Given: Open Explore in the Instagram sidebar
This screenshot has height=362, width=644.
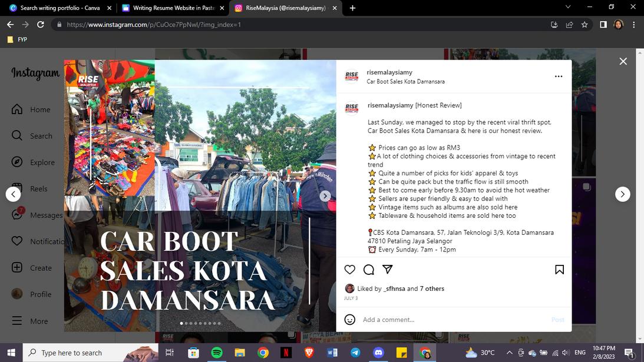Looking at the screenshot, I should pyautogui.click(x=33, y=162).
